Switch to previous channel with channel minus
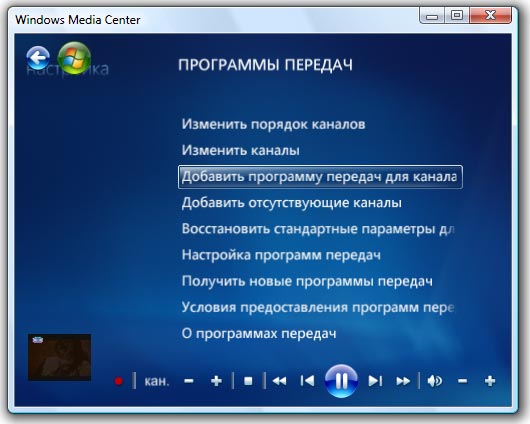This screenshot has height=424, width=530. (x=189, y=381)
